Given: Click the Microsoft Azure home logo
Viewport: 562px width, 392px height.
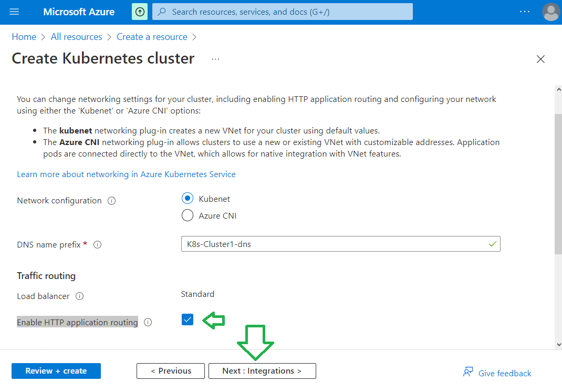Looking at the screenshot, I should 79,12.
